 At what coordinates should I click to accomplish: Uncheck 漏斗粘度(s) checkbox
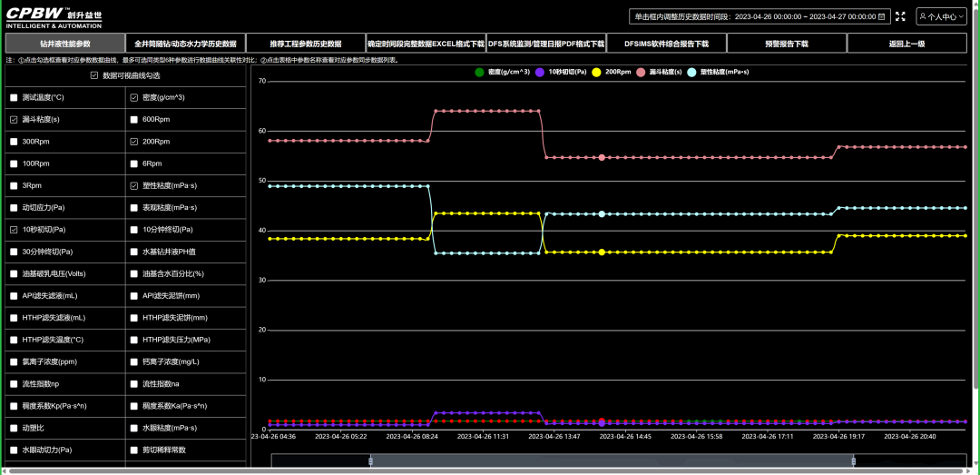click(x=14, y=120)
